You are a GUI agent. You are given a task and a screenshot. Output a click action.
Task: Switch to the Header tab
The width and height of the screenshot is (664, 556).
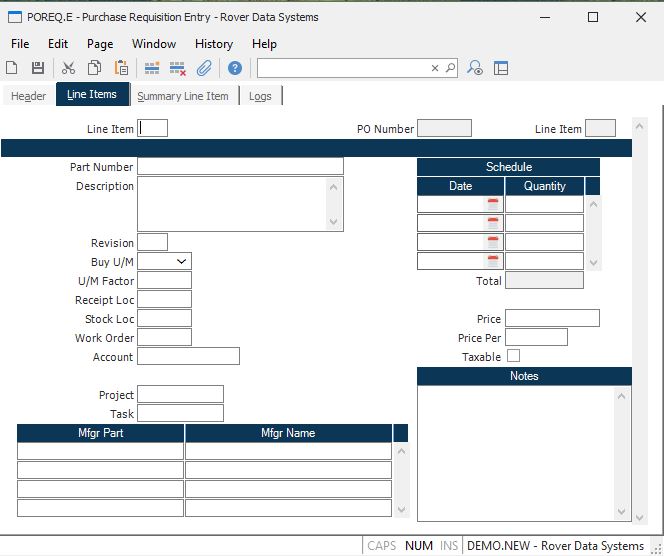[x=29, y=96]
